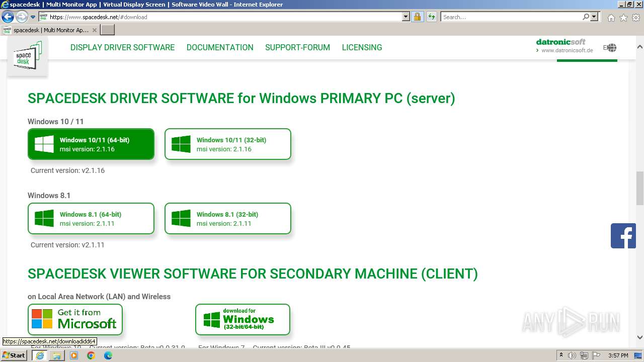Click the search magnifier icon
Viewport: 644px width, 362px height.
(x=586, y=17)
